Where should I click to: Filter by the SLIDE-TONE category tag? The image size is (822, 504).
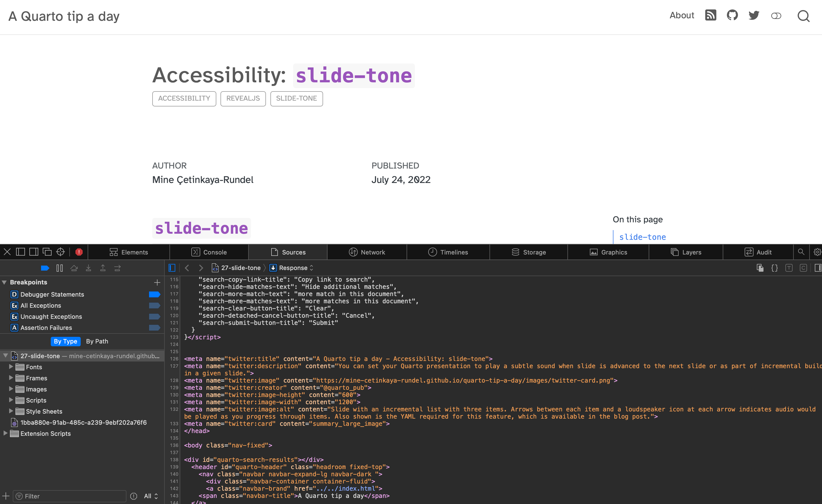[296, 98]
